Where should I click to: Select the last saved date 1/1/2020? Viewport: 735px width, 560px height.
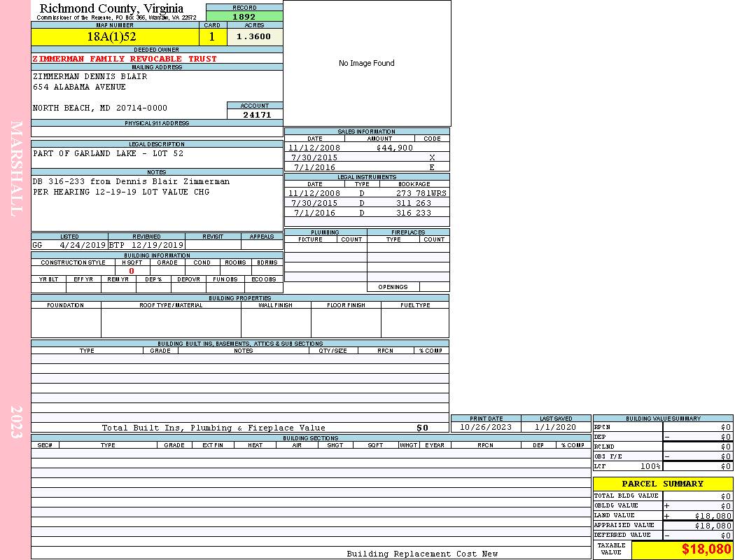(x=555, y=427)
